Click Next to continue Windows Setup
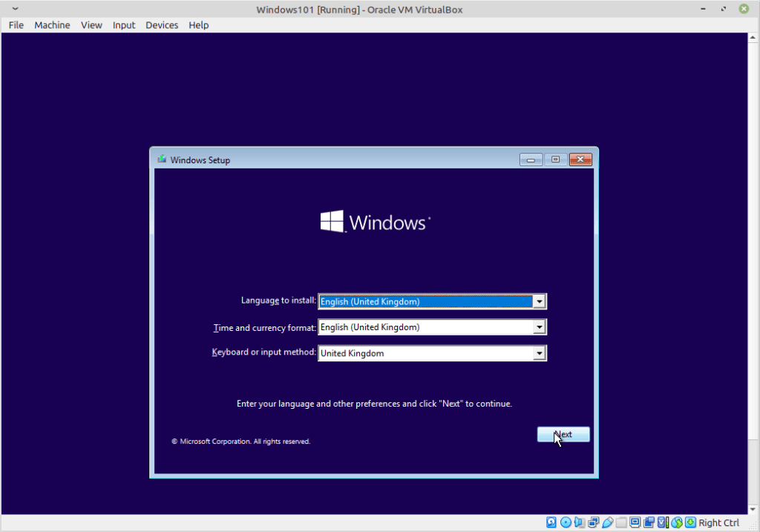This screenshot has height=532, width=760. coord(563,434)
